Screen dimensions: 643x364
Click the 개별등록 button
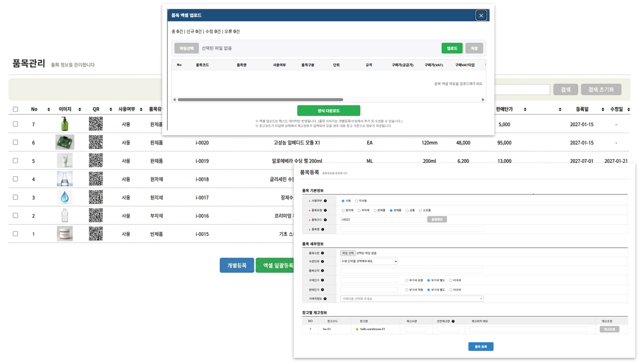click(x=237, y=265)
